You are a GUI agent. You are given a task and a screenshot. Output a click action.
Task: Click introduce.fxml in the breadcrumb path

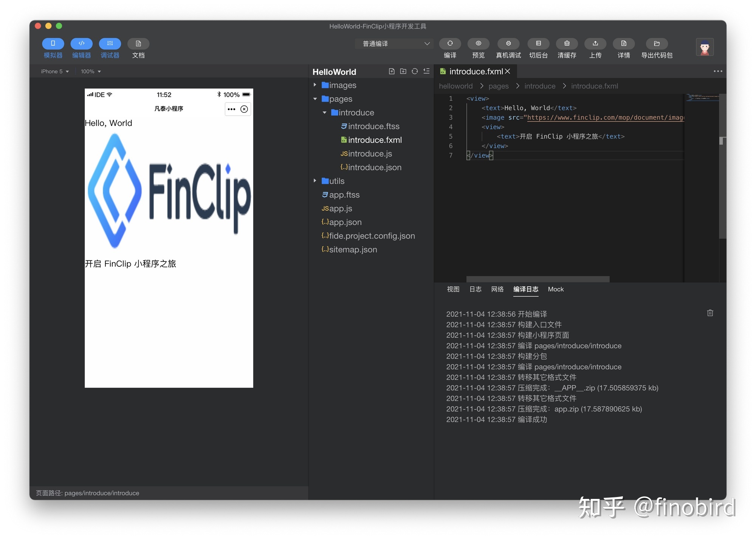595,86
